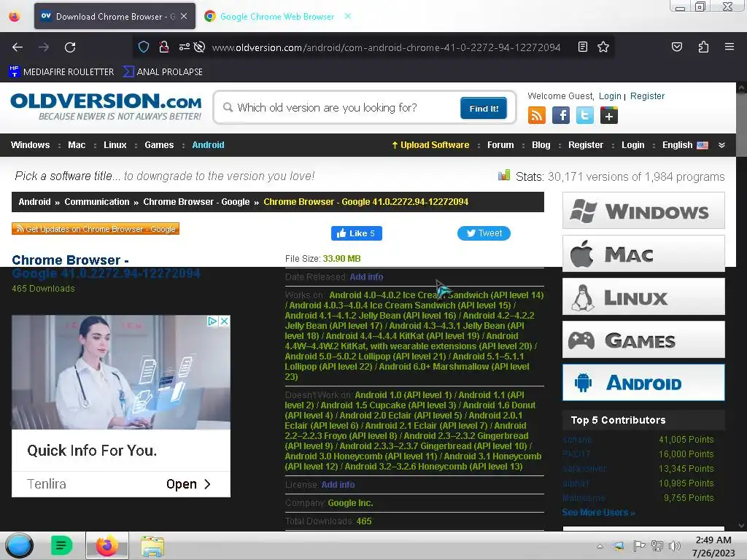The height and width of the screenshot is (560, 747).
Task: Click the Android sidebar category banner
Action: (x=643, y=382)
